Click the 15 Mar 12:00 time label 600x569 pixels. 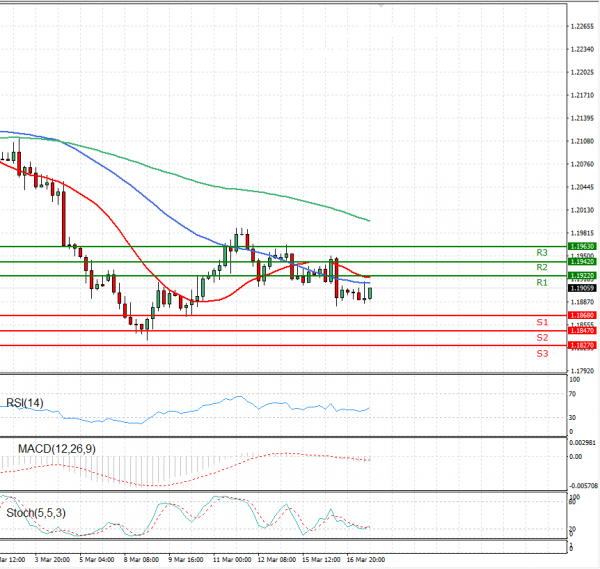tap(321, 560)
